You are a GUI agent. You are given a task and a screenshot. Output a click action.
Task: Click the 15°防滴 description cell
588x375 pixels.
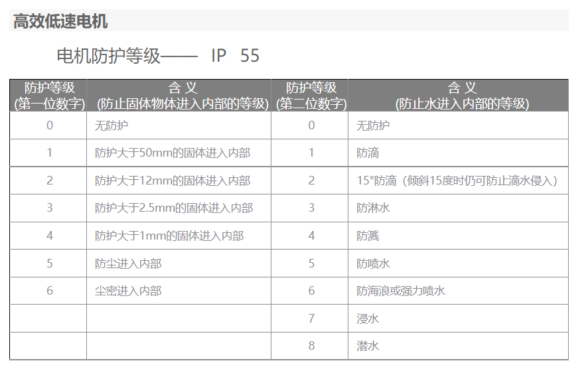tap(457, 181)
